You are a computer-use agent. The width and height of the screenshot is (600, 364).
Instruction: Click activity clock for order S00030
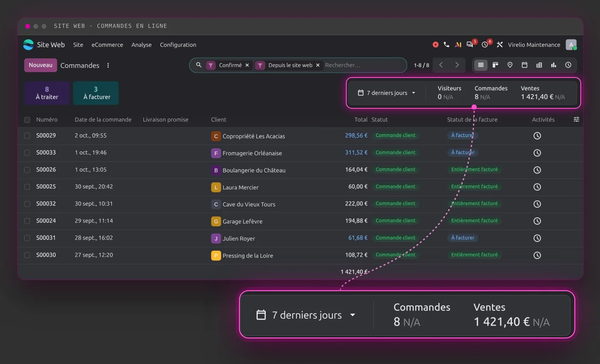pyautogui.click(x=537, y=255)
